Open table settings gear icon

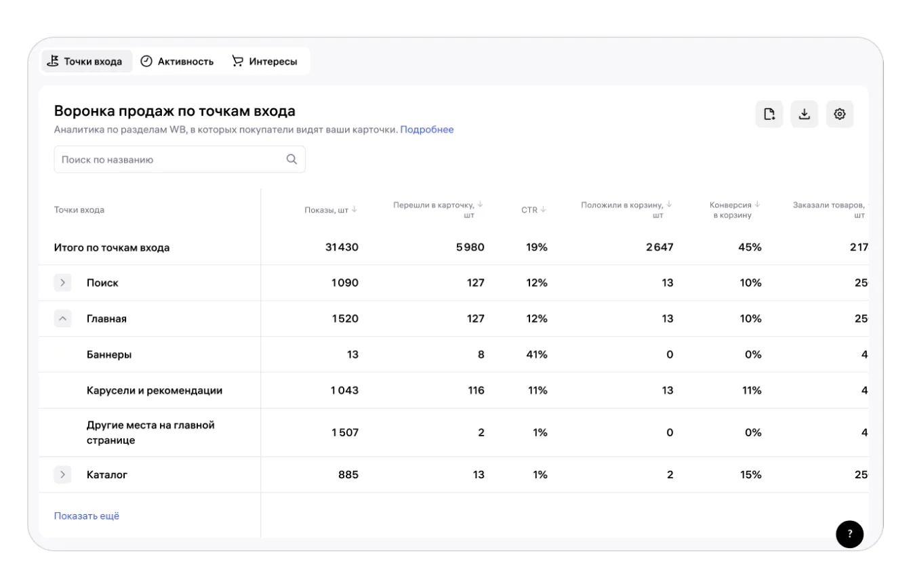(840, 114)
